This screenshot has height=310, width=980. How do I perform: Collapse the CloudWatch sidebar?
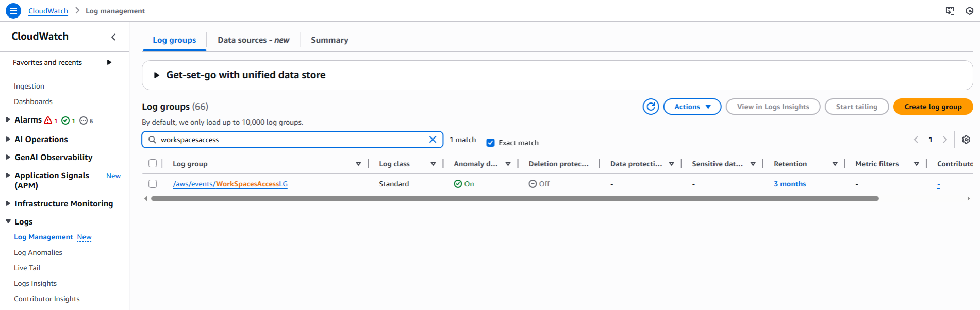coord(113,37)
